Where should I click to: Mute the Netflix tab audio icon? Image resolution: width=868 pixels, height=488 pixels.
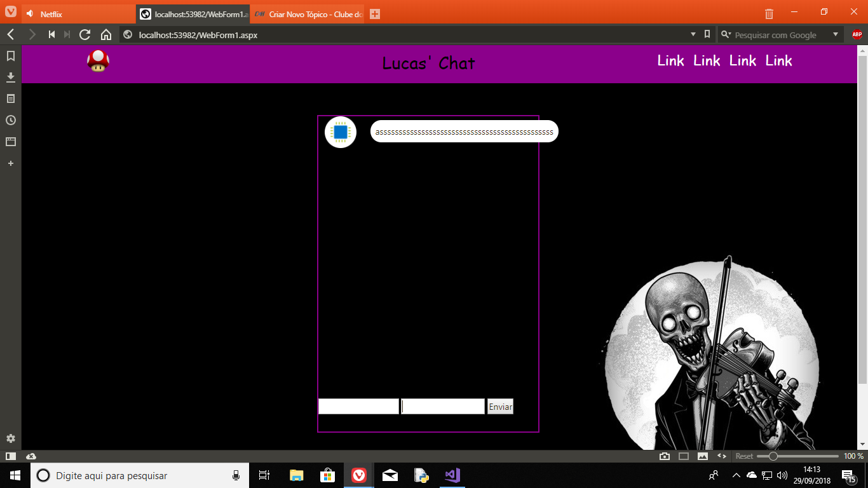coord(30,14)
